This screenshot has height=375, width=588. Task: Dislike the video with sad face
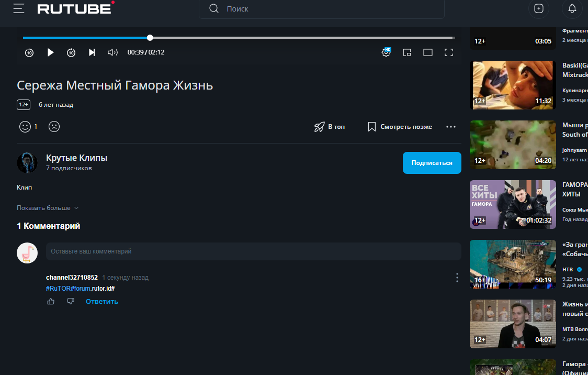pyautogui.click(x=54, y=127)
